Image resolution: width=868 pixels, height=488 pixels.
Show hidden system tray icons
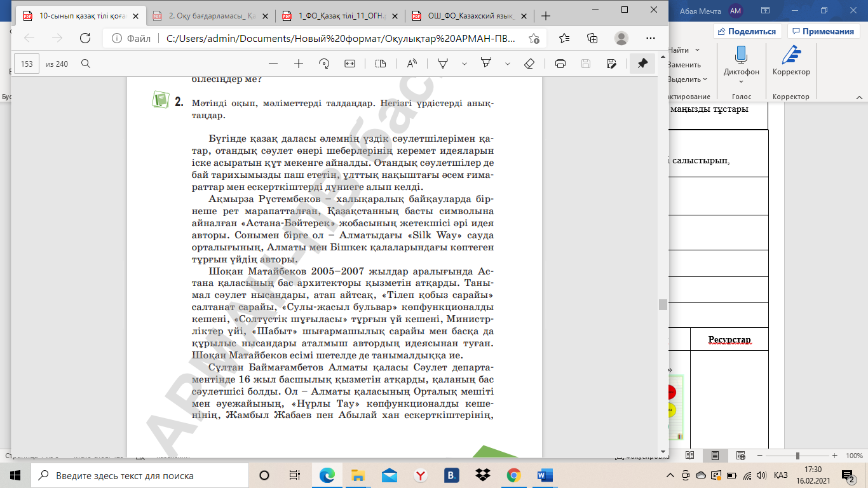click(x=670, y=475)
